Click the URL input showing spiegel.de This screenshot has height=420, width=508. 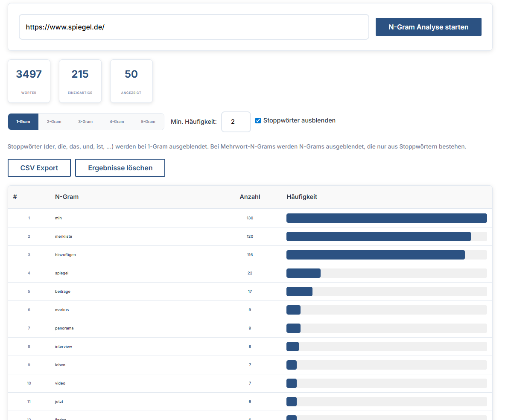pos(193,26)
